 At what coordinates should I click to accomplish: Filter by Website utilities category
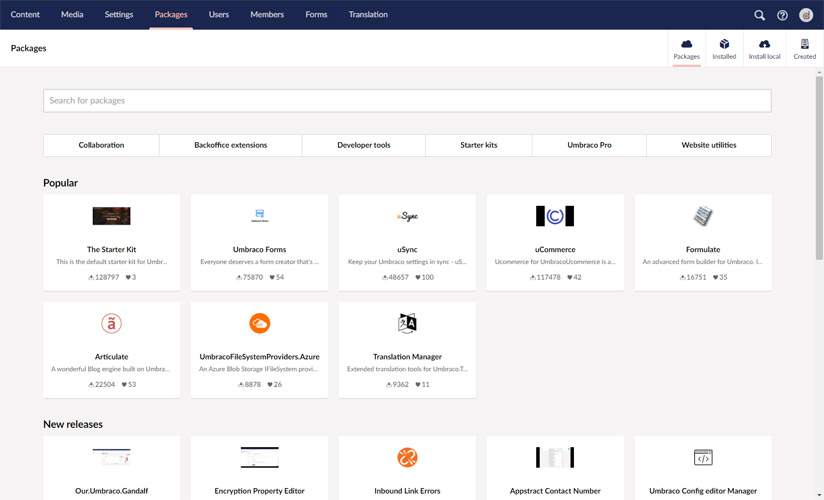709,145
